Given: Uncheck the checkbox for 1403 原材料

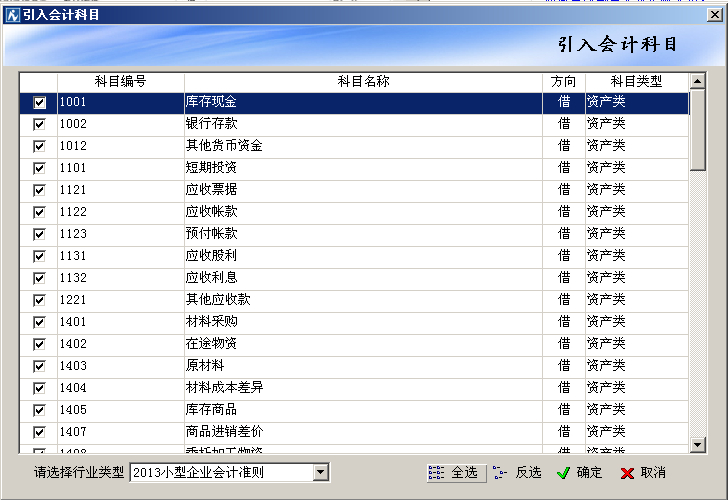Looking at the screenshot, I should click(x=39, y=366).
